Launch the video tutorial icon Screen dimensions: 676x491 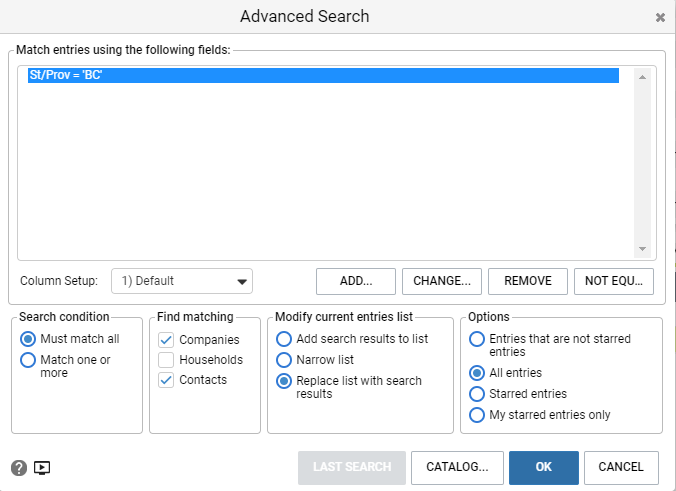click(x=42, y=468)
